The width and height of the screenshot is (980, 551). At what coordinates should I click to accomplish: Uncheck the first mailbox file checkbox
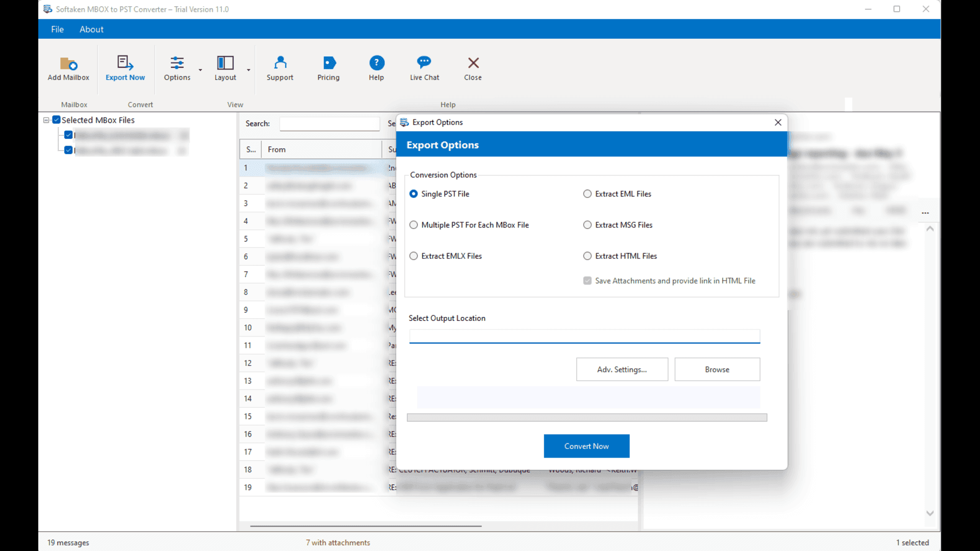pos(68,135)
